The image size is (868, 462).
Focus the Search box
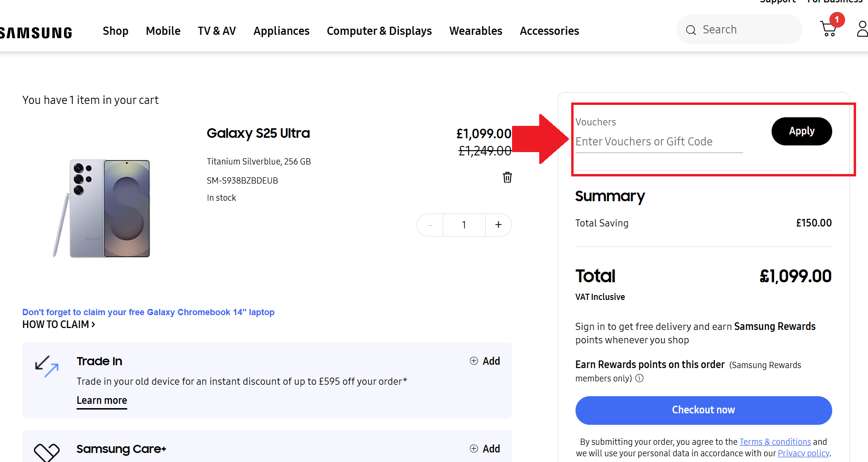[739, 30]
